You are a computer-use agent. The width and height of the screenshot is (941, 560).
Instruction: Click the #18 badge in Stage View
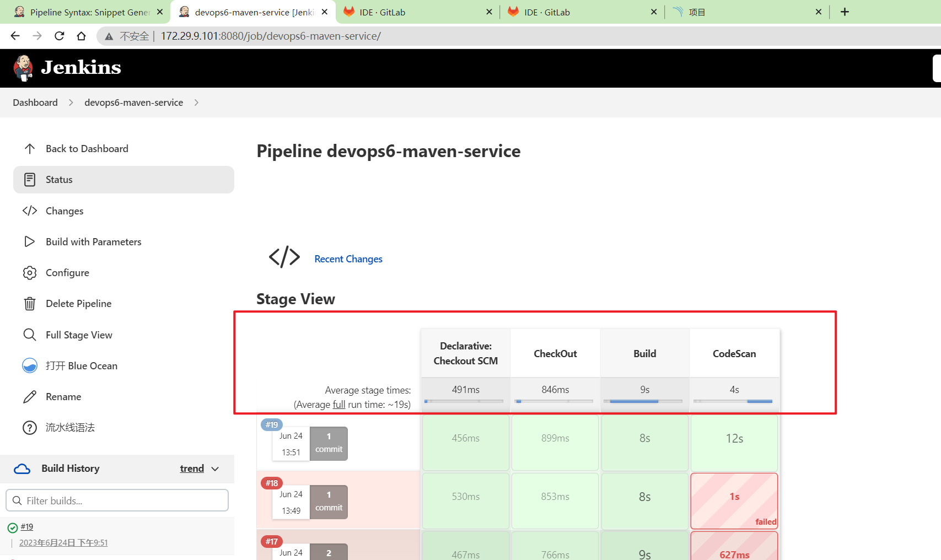coord(272,483)
